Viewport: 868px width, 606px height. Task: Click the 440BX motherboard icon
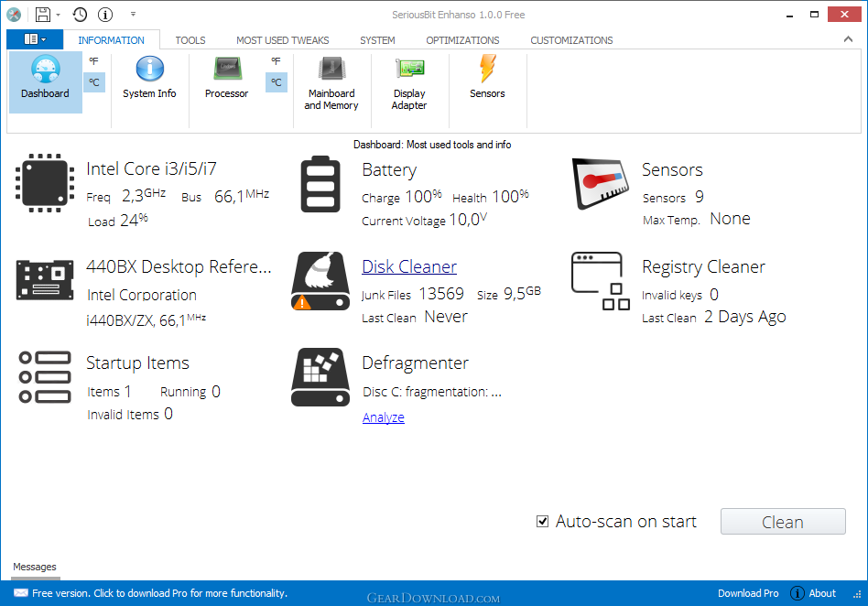click(x=45, y=280)
